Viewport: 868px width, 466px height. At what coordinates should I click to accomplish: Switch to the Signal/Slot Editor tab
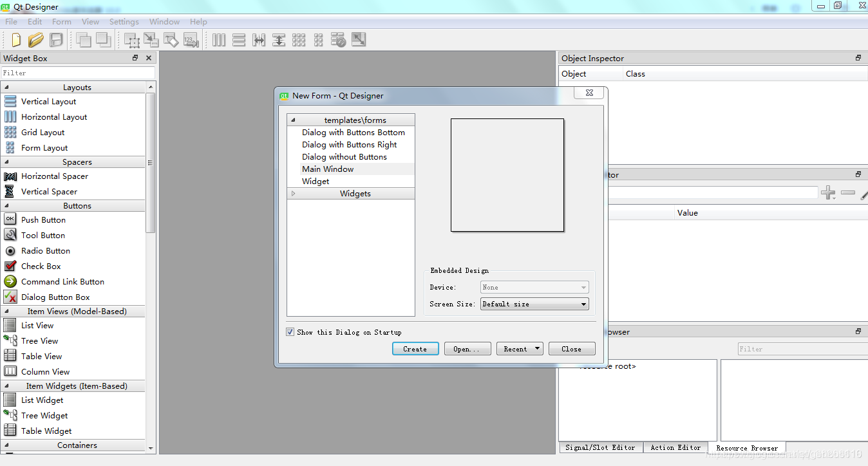point(600,447)
